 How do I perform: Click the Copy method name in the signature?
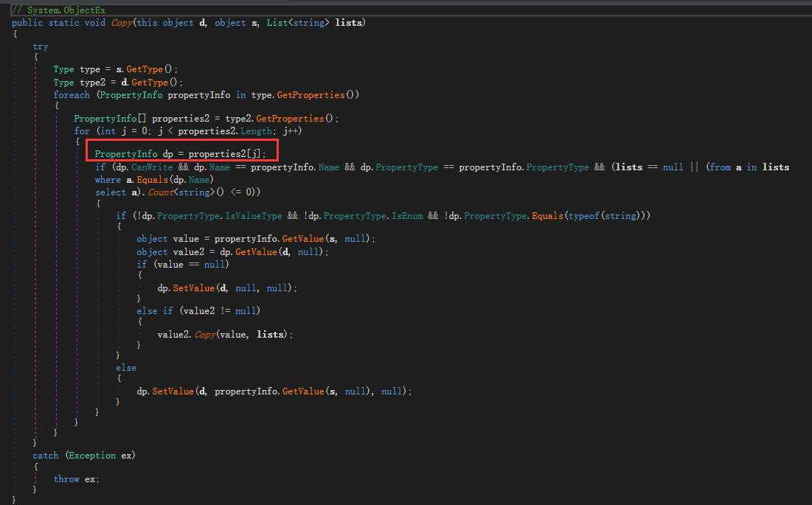pyautogui.click(x=121, y=22)
